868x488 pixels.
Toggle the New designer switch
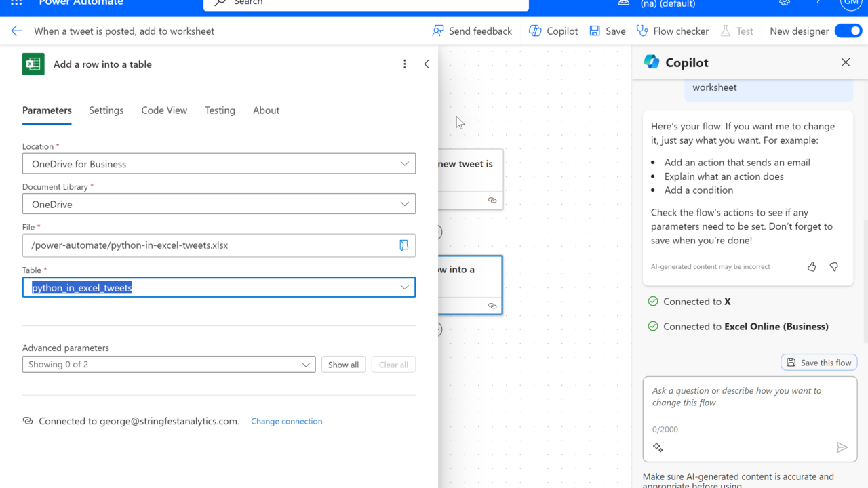[x=848, y=31]
